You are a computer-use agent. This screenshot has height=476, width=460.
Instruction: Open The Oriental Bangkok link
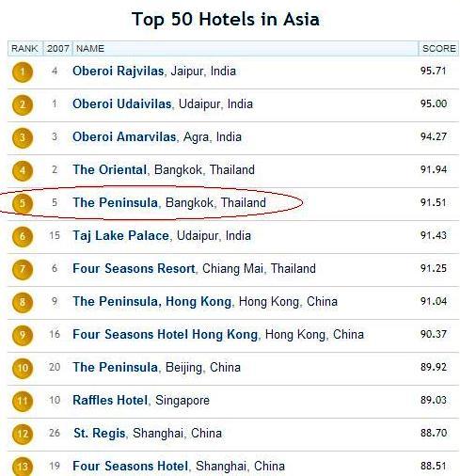[x=110, y=170]
